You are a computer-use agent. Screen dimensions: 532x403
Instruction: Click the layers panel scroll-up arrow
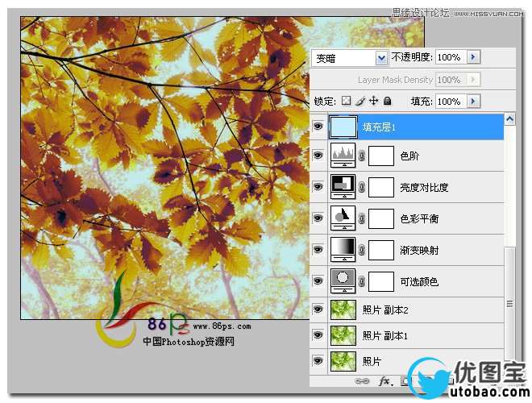509,118
